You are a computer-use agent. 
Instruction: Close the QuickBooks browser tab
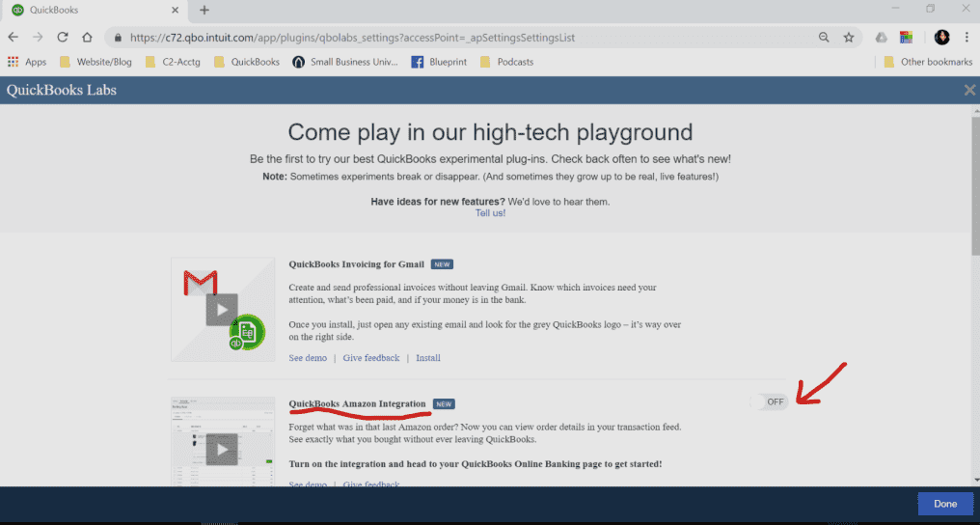(x=175, y=10)
